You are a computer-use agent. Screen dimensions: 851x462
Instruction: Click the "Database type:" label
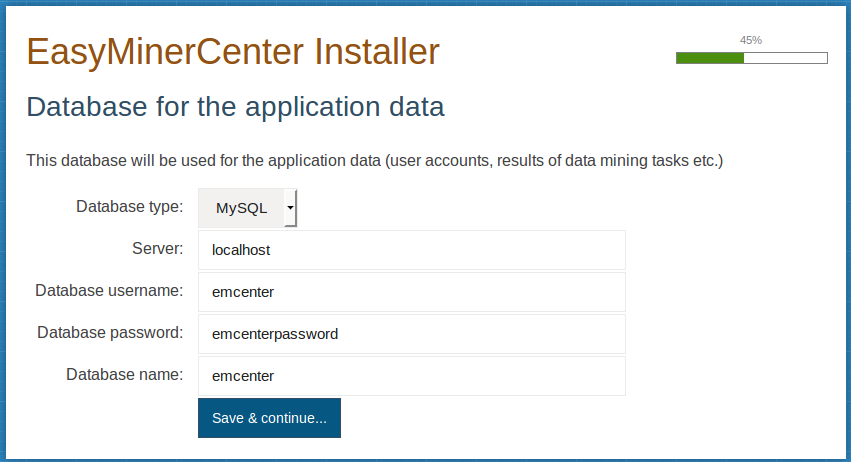pyautogui.click(x=130, y=207)
